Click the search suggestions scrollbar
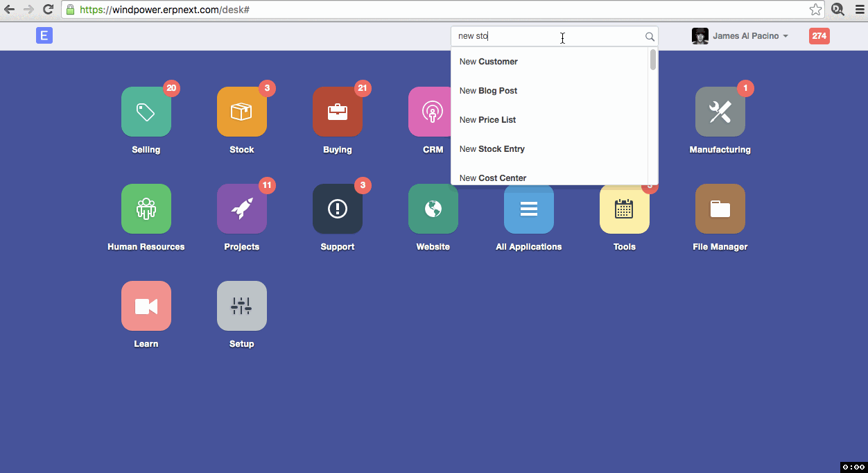Screen dimensions: 868x473 [x=653, y=60]
